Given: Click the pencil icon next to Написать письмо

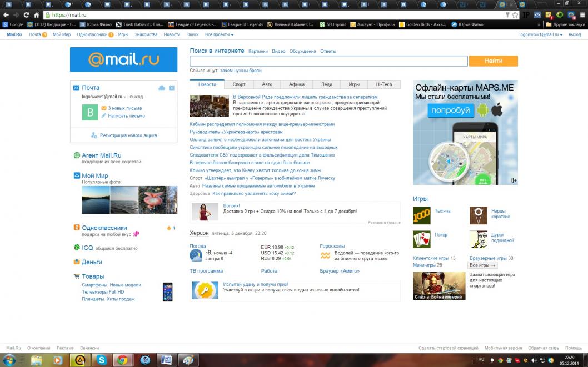Looking at the screenshot, I should pos(103,116).
